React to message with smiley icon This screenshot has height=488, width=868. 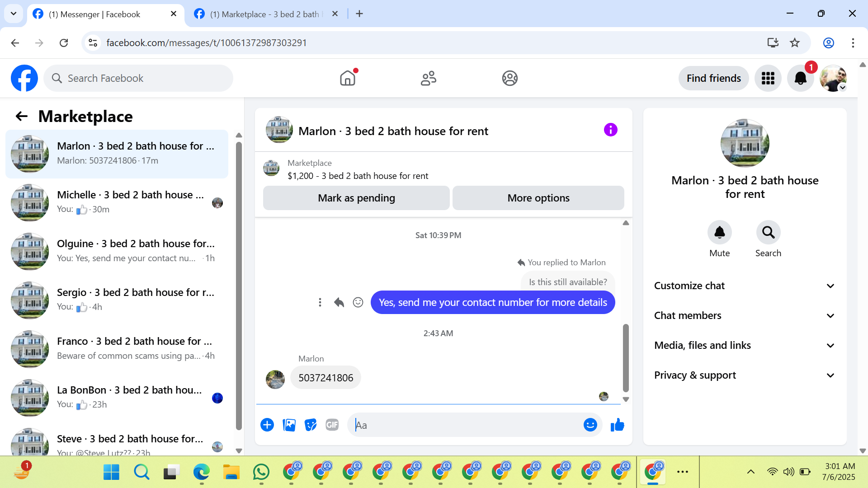(x=358, y=302)
